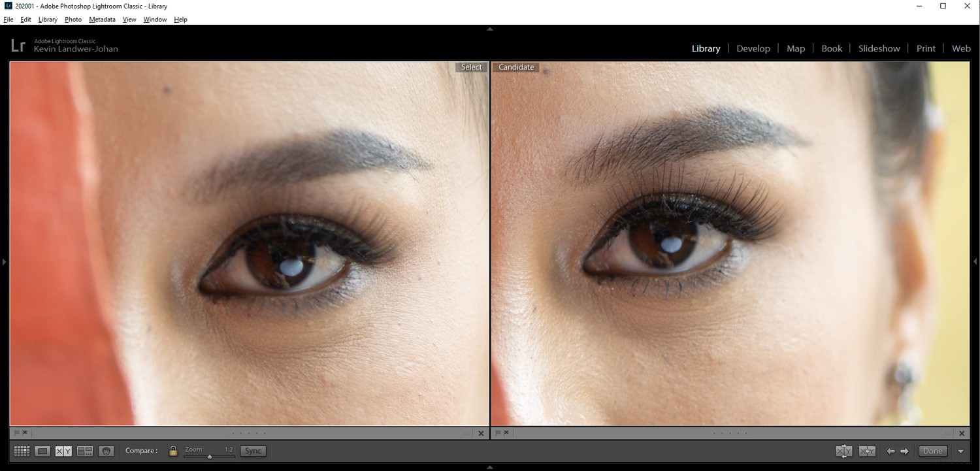Open the dropdown arrow next to Done
Viewport: 980px width, 471px height.
[x=960, y=451]
